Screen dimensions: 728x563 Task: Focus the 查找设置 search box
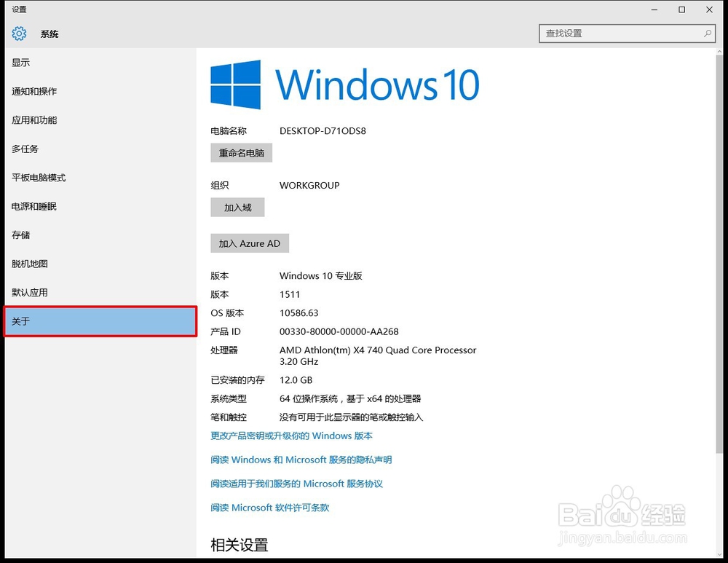pyautogui.click(x=628, y=34)
